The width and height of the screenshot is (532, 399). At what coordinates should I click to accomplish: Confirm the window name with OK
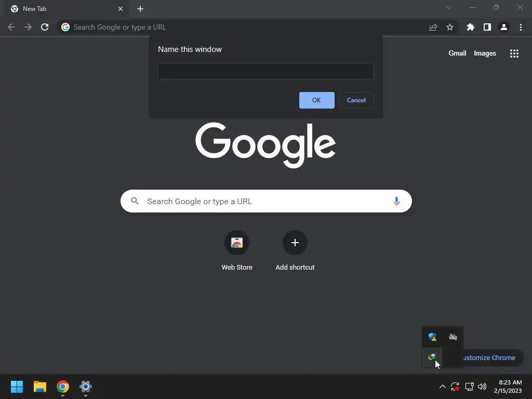316,100
